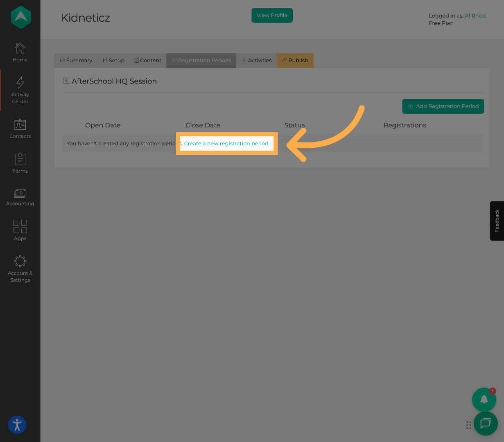Open the notifications bell
This screenshot has height=442, width=504.
point(484,399)
